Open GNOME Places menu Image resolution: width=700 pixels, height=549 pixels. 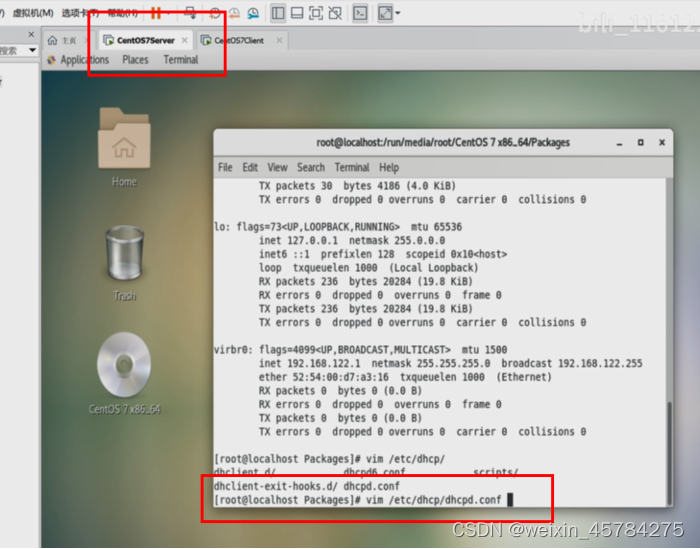[x=135, y=59]
